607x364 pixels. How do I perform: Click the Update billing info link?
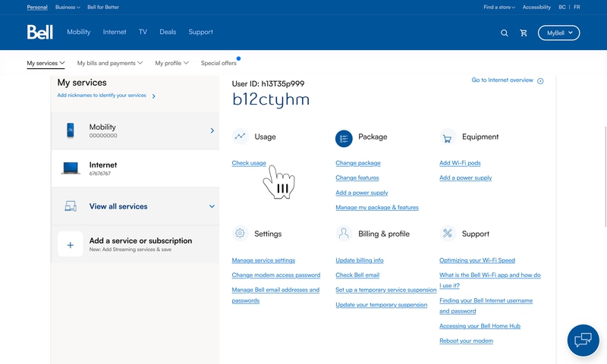(x=360, y=260)
